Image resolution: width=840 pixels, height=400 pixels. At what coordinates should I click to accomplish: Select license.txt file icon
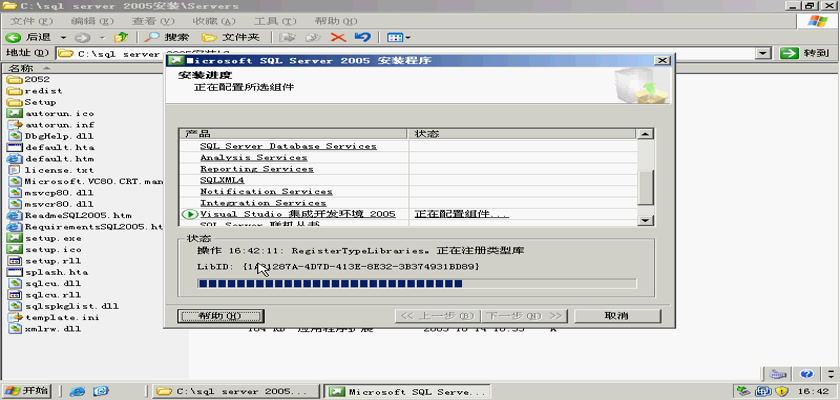(15, 170)
